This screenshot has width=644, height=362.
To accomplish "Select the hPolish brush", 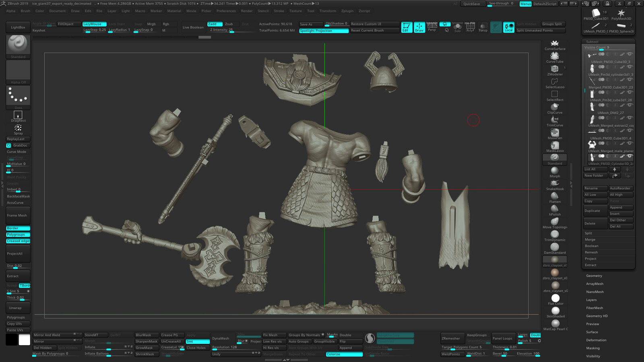I will tap(555, 210).
